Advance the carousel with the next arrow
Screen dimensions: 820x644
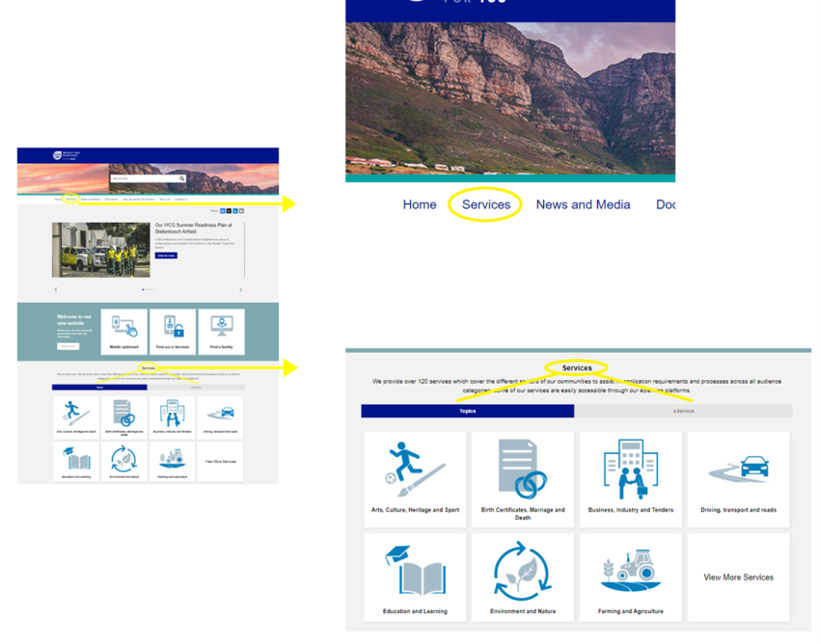[x=240, y=289]
